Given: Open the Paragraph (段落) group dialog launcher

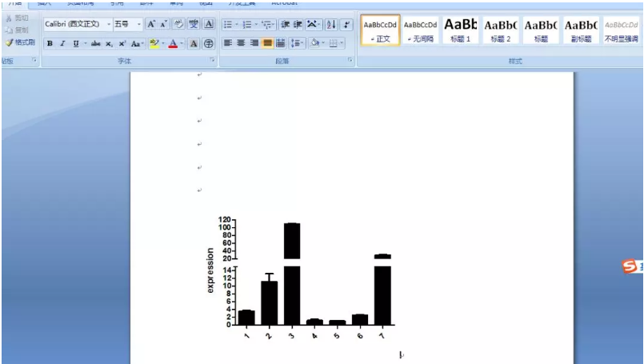Looking at the screenshot, I should point(350,60).
